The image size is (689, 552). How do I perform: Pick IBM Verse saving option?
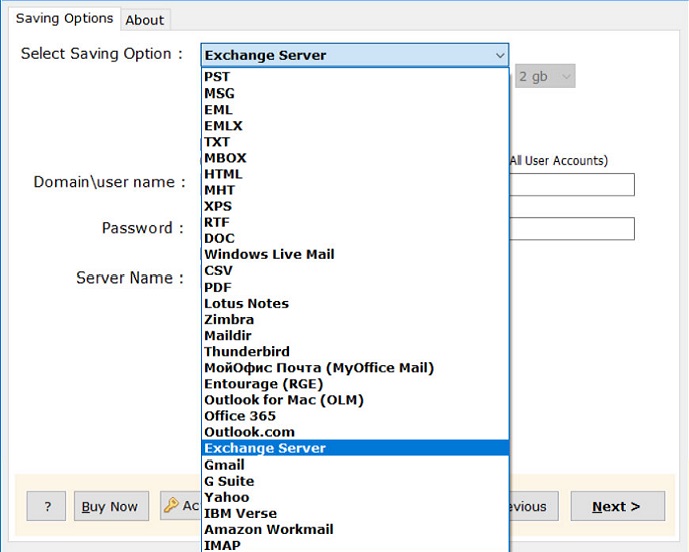(355, 513)
